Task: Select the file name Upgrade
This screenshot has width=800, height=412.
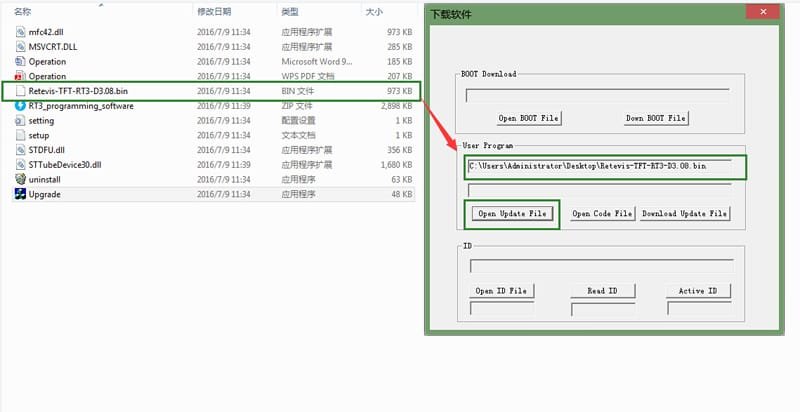Action: [x=44, y=194]
